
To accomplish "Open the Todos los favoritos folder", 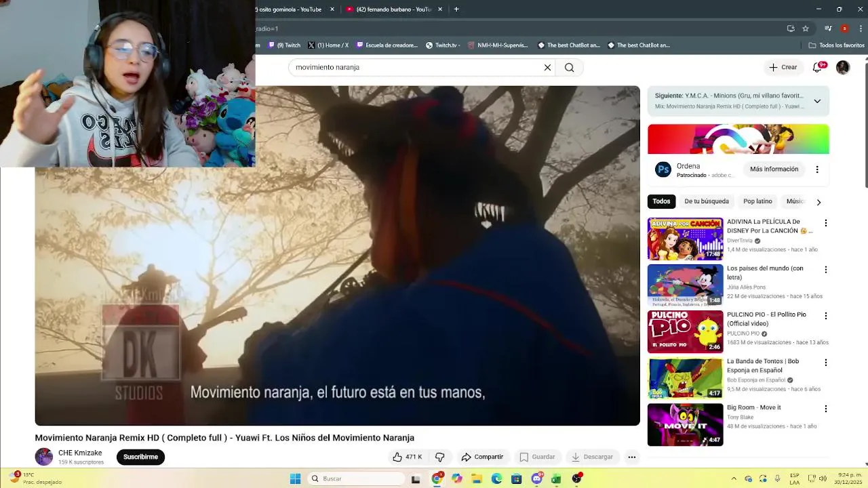I will (836, 45).
